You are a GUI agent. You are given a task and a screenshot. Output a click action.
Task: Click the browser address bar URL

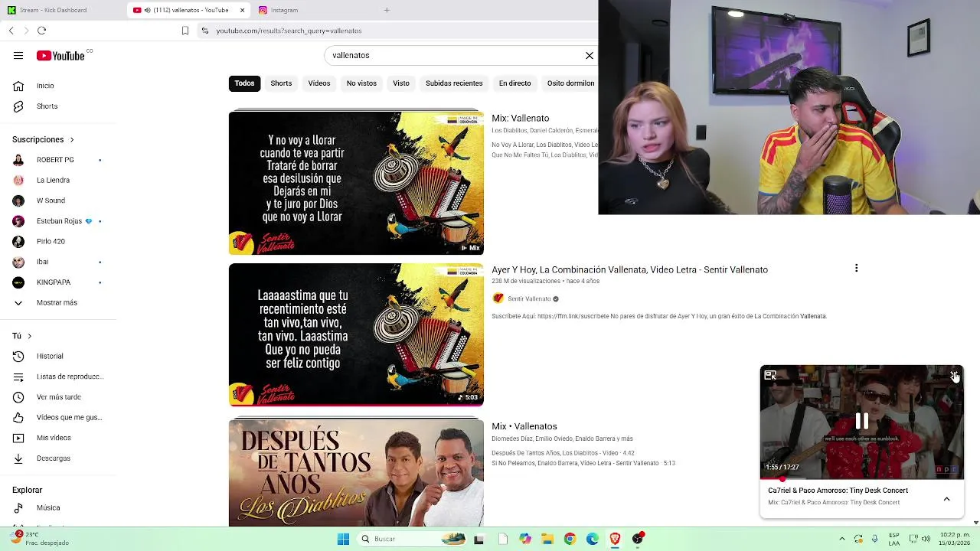(x=289, y=31)
